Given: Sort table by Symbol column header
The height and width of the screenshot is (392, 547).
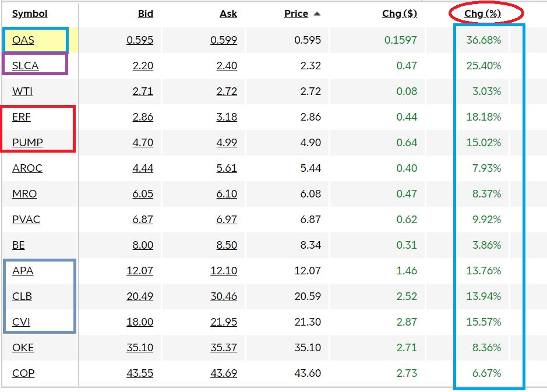Looking at the screenshot, I should coord(30,13).
